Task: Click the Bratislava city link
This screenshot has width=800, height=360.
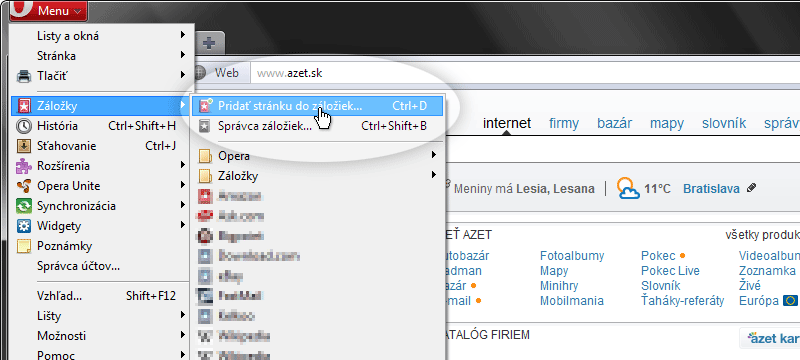Action: click(711, 189)
